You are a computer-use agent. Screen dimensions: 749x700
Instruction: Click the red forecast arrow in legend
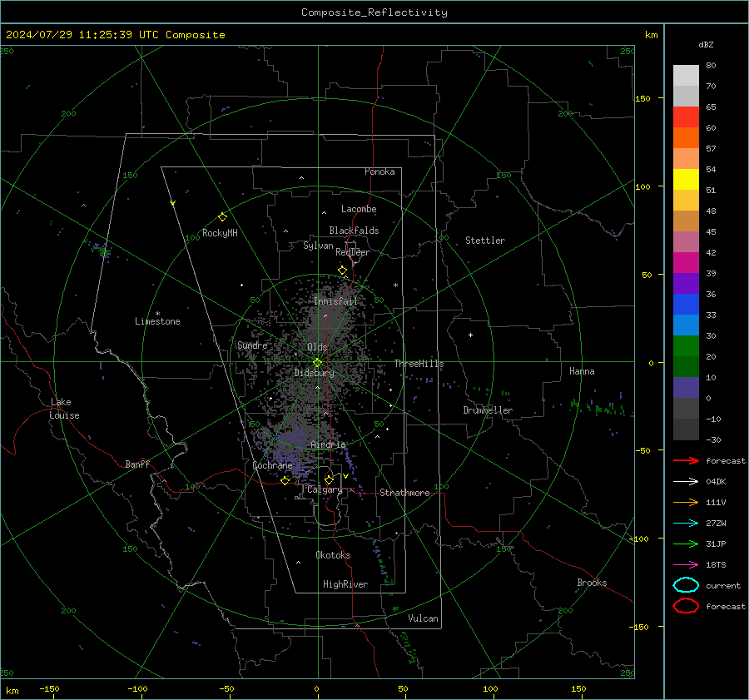tap(686, 460)
